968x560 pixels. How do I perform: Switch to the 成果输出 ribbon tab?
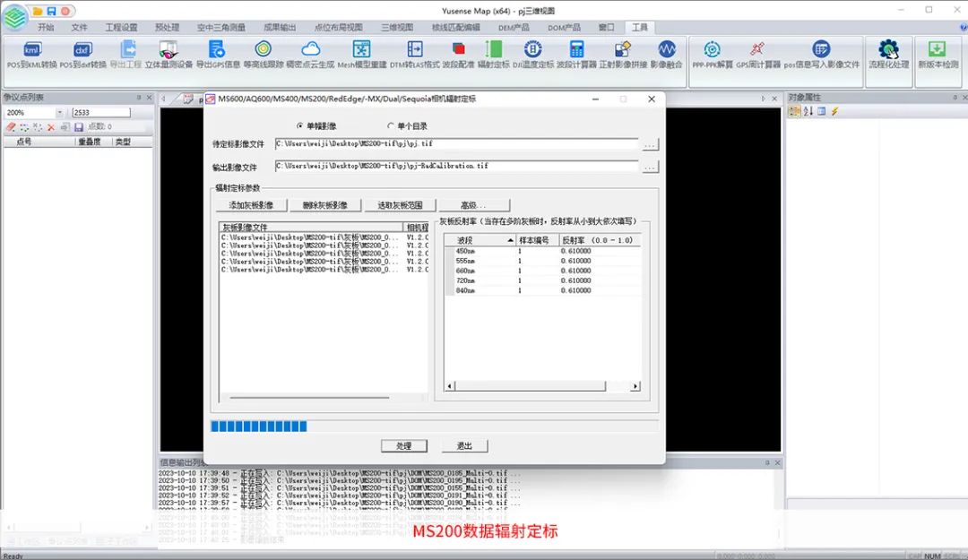click(280, 28)
